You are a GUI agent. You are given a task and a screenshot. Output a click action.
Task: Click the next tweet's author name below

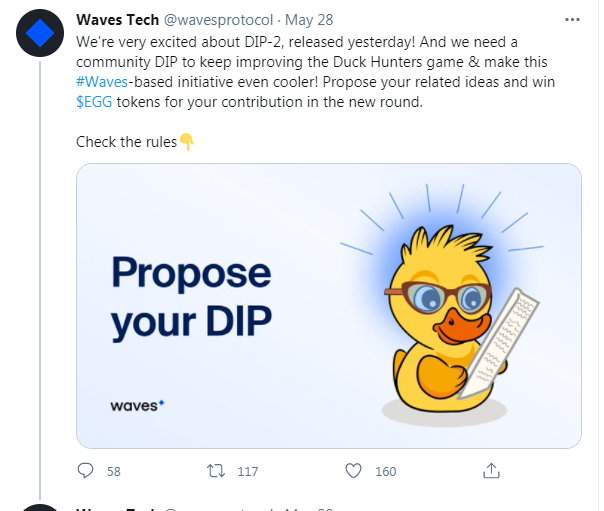(x=117, y=508)
